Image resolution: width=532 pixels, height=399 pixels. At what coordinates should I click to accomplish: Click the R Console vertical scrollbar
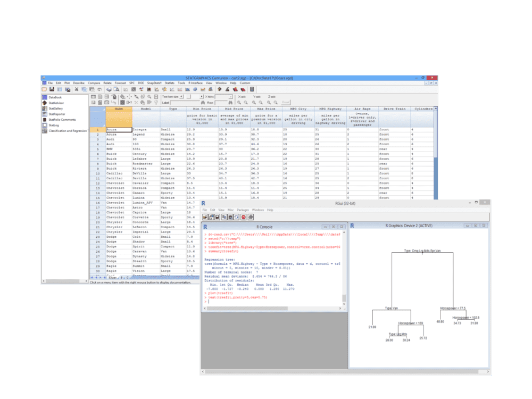(344, 266)
